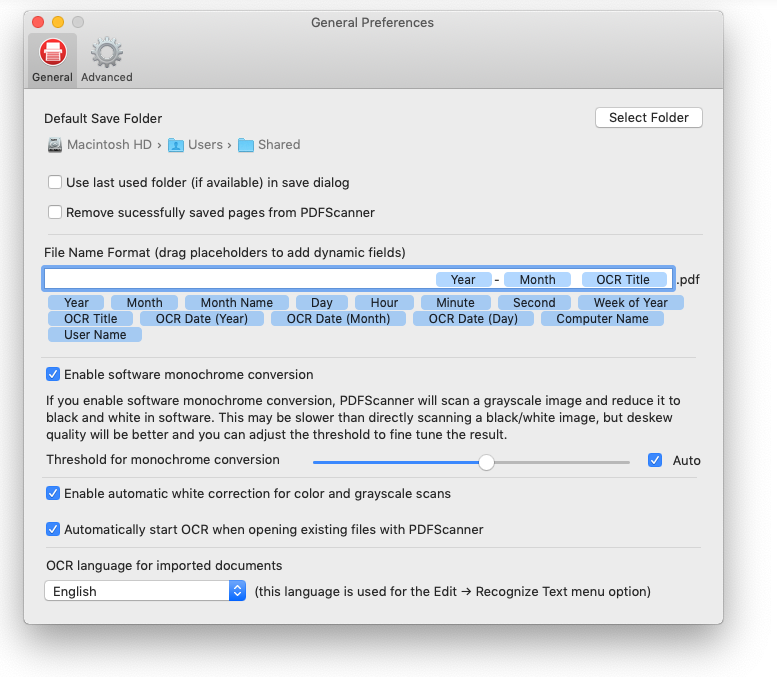Click the Day placeholder
Screen dimensions: 777x677
click(x=322, y=302)
